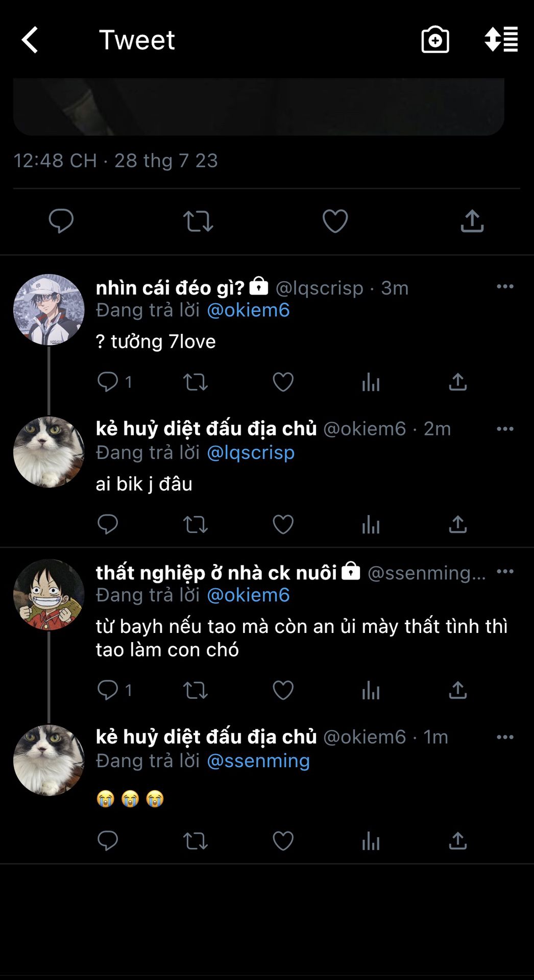Open the reply sorting icon in header
This screenshot has height=980, width=534.
pos(501,39)
